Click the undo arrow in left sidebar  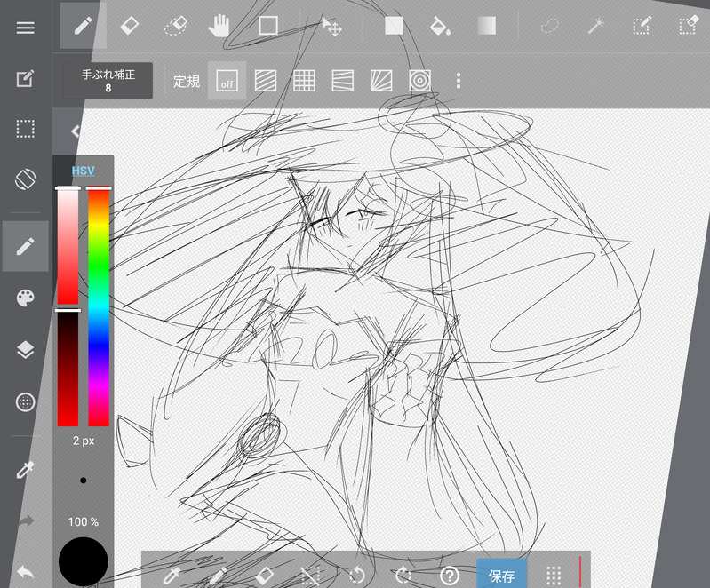26,572
